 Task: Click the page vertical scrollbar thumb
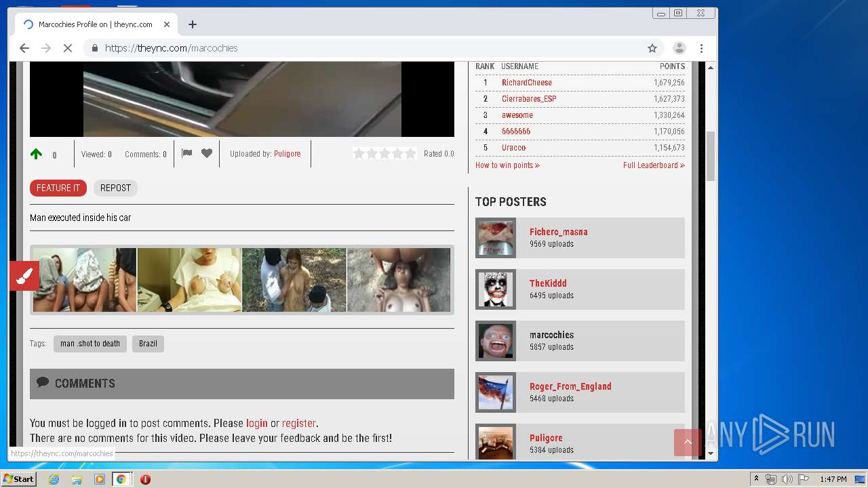tap(711, 156)
